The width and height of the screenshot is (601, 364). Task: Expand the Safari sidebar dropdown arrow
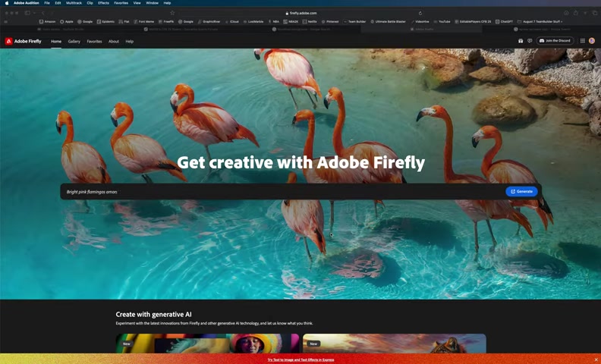(x=33, y=13)
